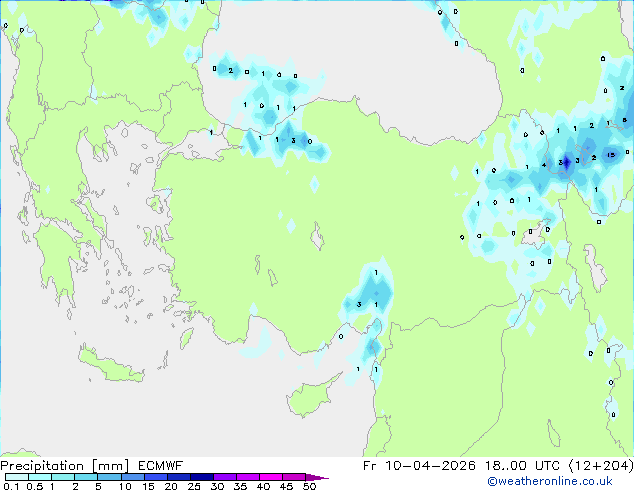Click the '0.1' legend scale label
The image size is (634, 490).
coord(11,486)
